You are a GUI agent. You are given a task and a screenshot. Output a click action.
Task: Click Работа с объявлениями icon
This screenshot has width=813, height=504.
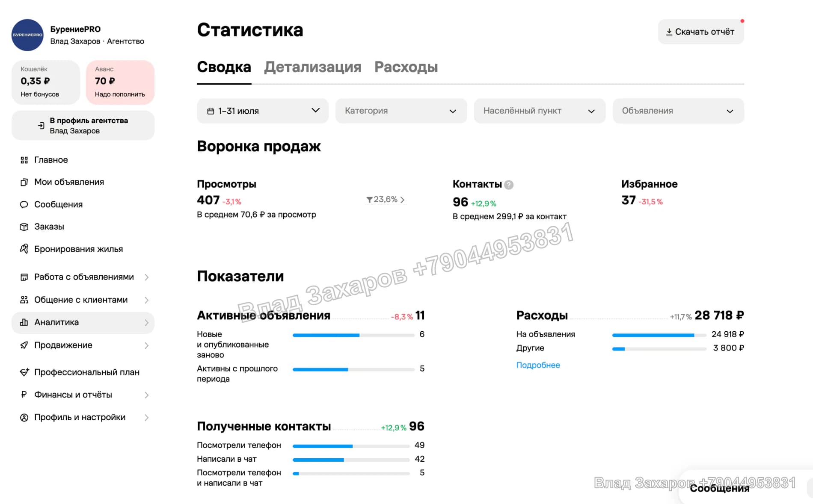click(x=24, y=277)
